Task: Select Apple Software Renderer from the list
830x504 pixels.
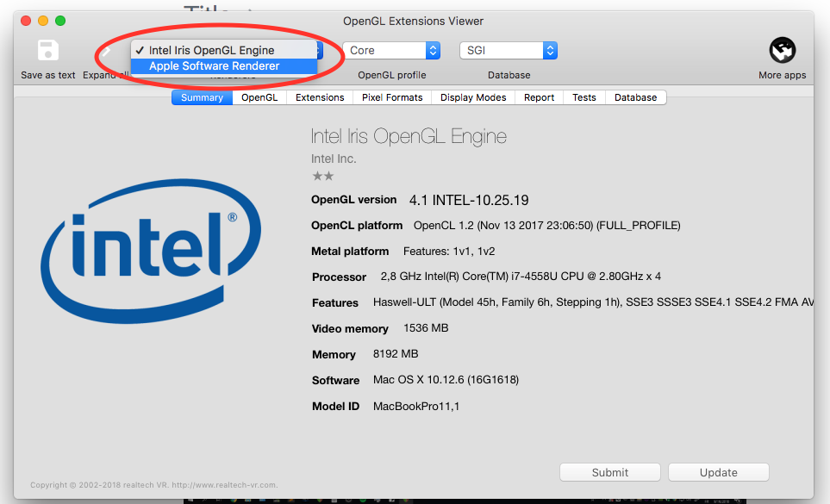Action: tap(224, 66)
